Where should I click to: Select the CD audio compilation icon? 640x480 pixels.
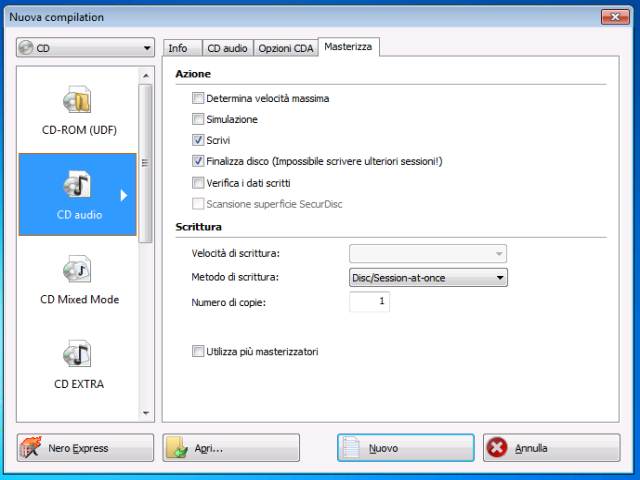77,184
